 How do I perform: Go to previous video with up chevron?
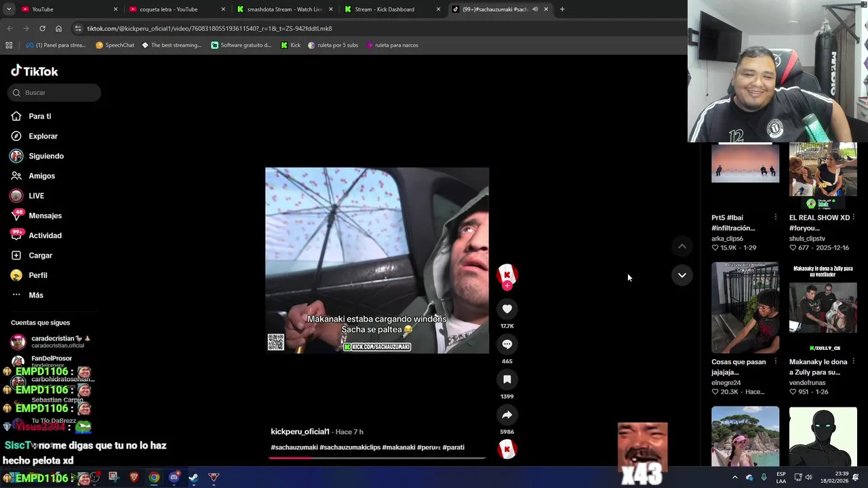pyautogui.click(x=682, y=247)
